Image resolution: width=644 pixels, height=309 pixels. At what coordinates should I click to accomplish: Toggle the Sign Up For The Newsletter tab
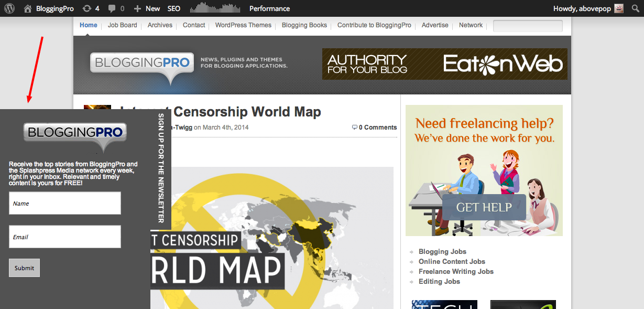(161, 168)
